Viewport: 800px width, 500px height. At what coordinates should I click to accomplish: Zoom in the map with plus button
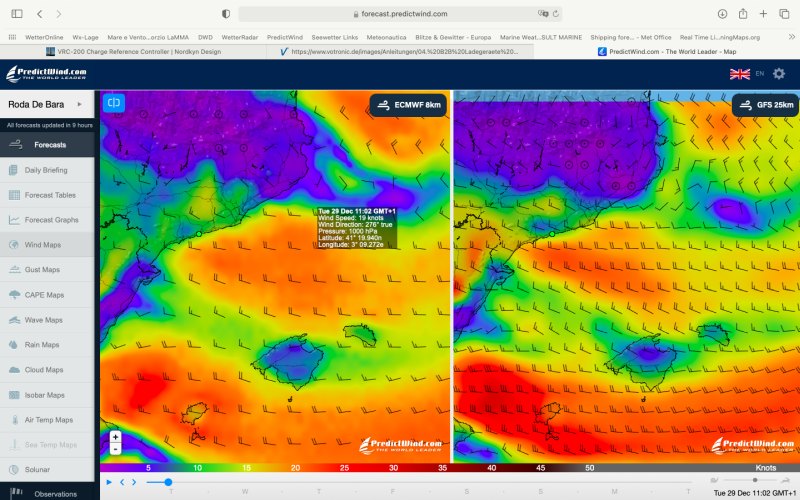click(x=116, y=437)
